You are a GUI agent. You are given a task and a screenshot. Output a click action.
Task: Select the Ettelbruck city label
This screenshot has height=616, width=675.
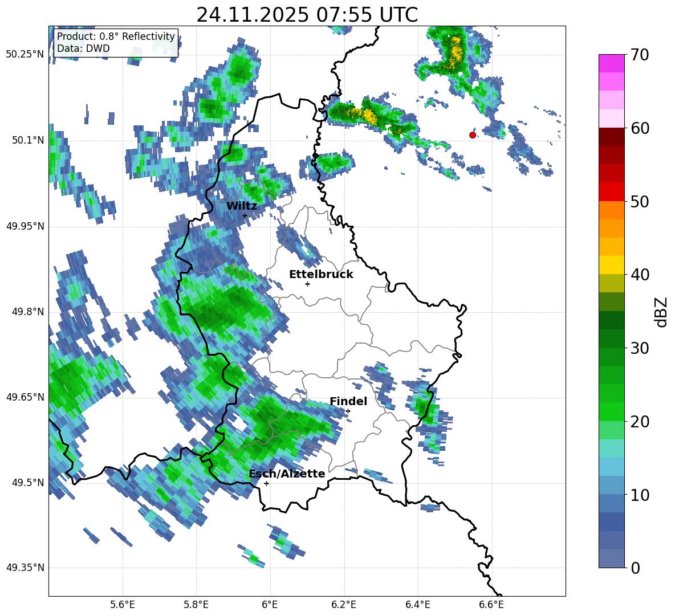pyautogui.click(x=321, y=275)
